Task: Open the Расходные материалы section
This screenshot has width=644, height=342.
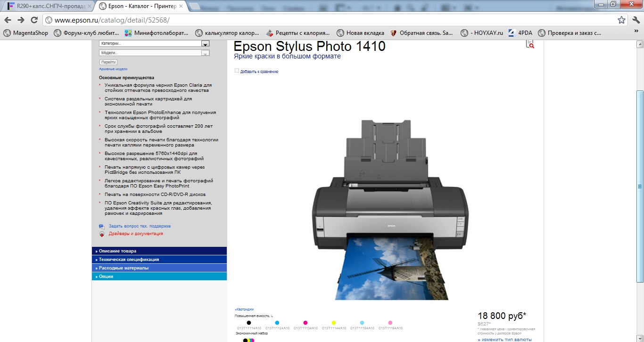Action: pyautogui.click(x=159, y=268)
